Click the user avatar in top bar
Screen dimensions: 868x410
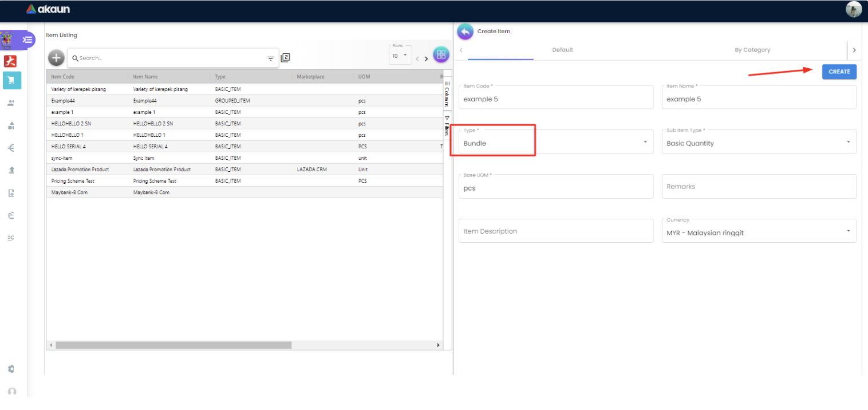853,10
